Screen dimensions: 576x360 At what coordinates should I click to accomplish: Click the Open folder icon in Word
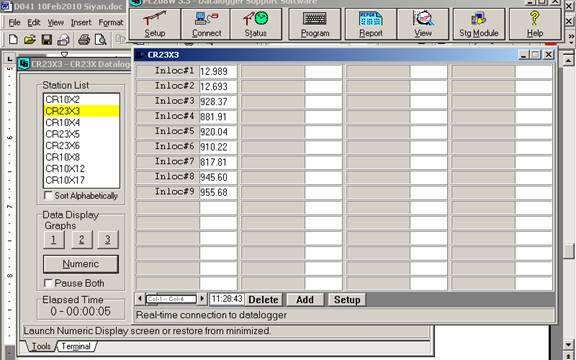click(x=30, y=39)
